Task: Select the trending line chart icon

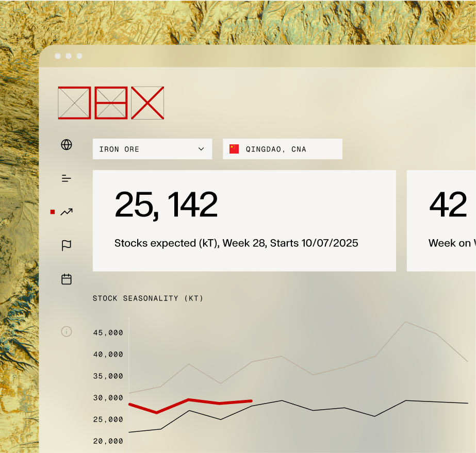Action: [x=67, y=212]
